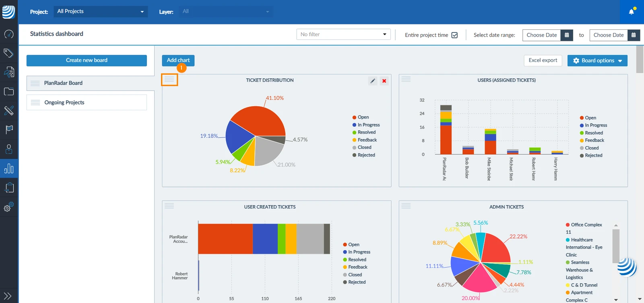Click the PlanRadar logo

[8, 12]
